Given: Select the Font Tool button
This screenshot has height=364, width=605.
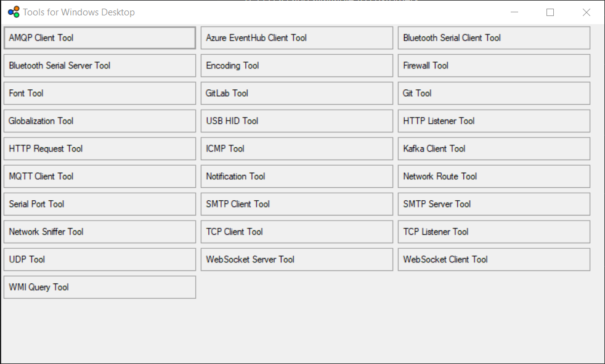Looking at the screenshot, I should pos(100,94).
